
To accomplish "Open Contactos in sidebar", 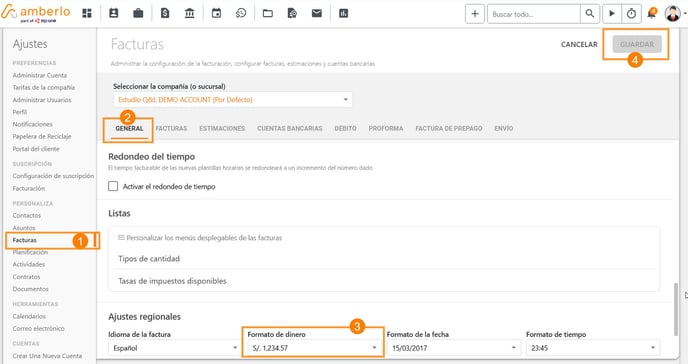I will (26, 216).
